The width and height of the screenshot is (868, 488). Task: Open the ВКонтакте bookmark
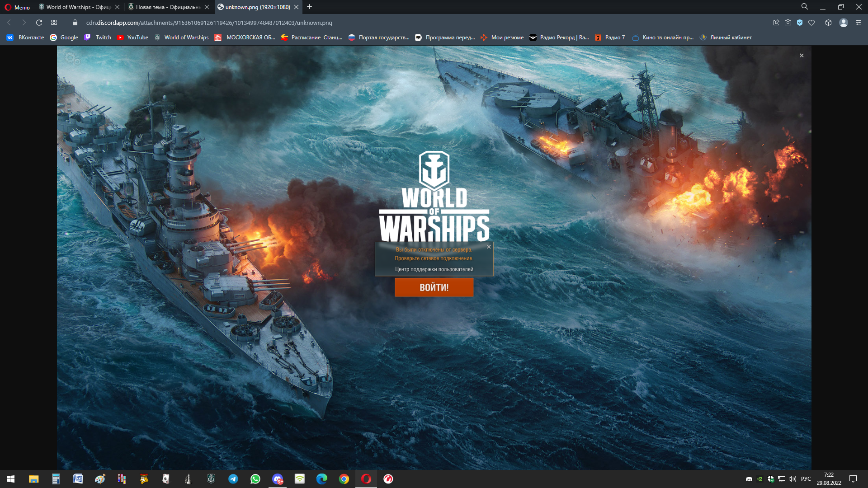click(25, 38)
